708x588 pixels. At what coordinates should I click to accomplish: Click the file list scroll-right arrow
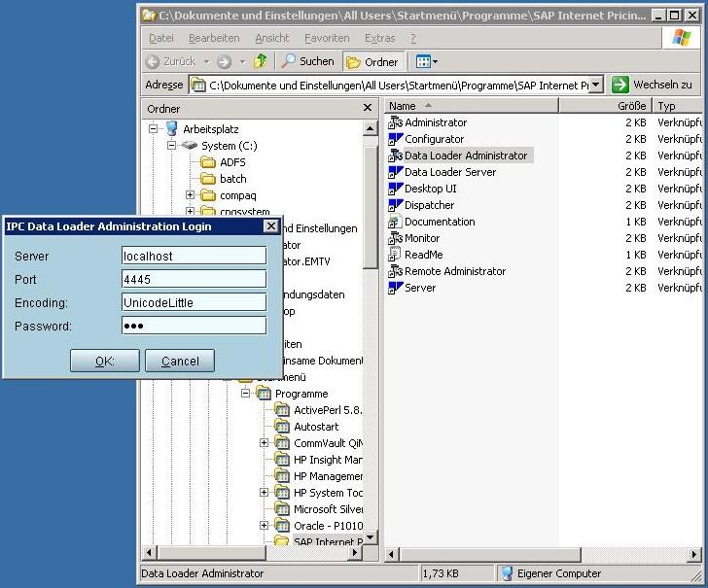pyautogui.click(x=694, y=554)
